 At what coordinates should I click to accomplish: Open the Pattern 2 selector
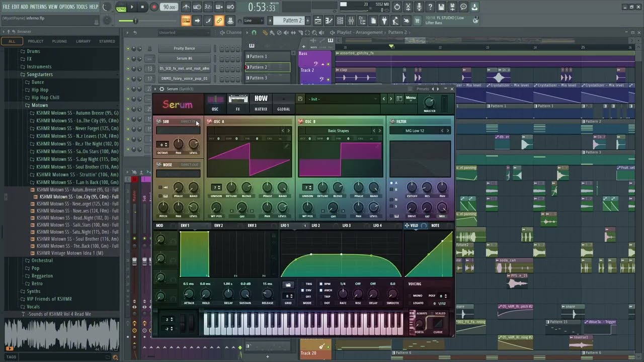point(289,21)
